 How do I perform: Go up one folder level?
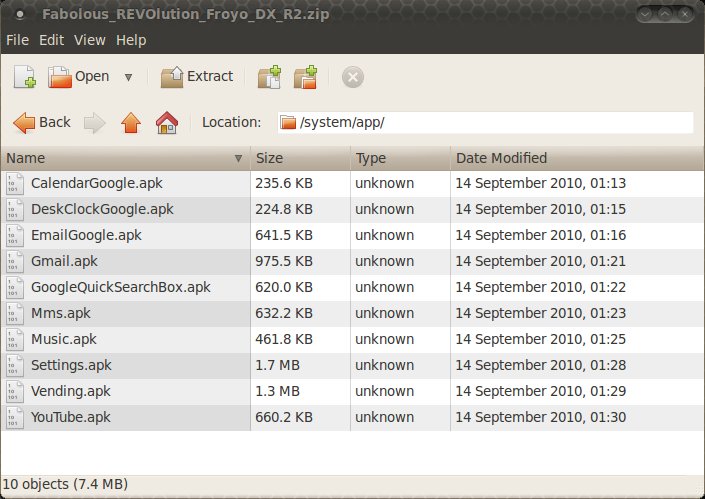(131, 123)
